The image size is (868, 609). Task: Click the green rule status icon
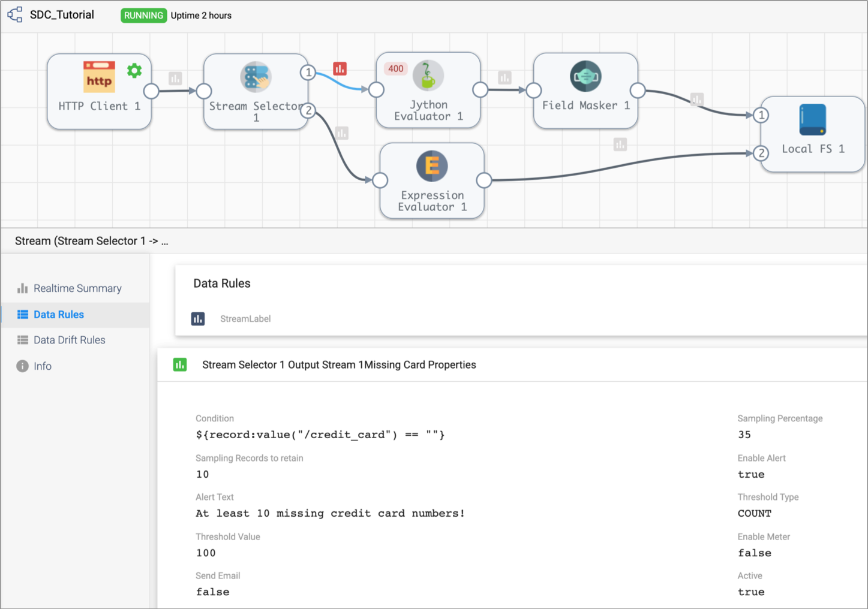point(180,364)
